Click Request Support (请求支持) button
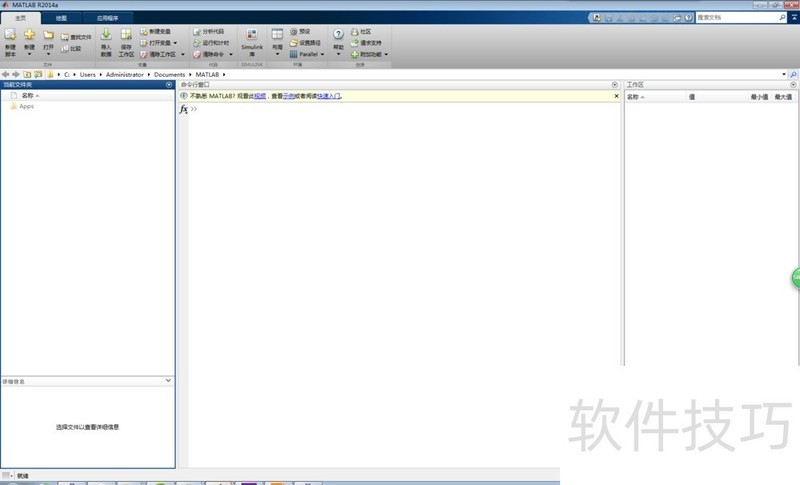800x485 pixels. tap(366, 43)
